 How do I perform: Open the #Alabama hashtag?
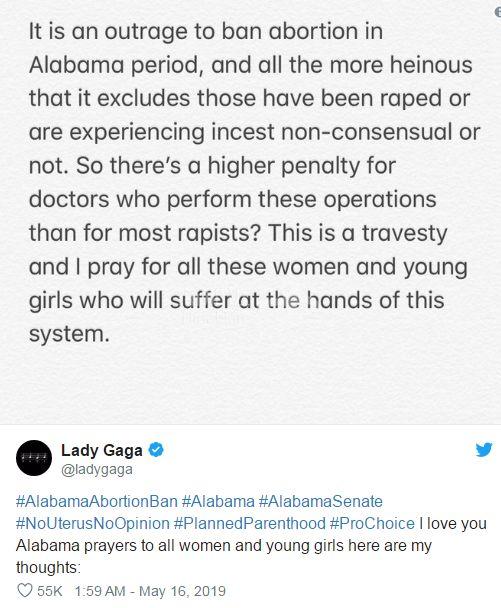(x=218, y=501)
